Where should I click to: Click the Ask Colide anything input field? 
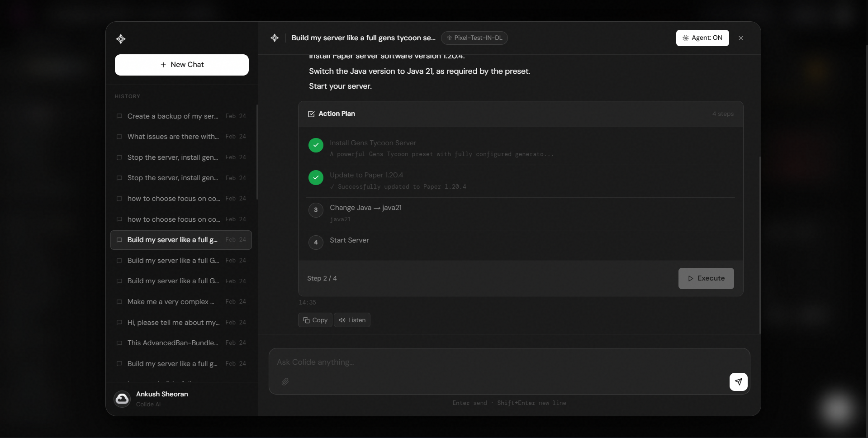pyautogui.click(x=509, y=362)
